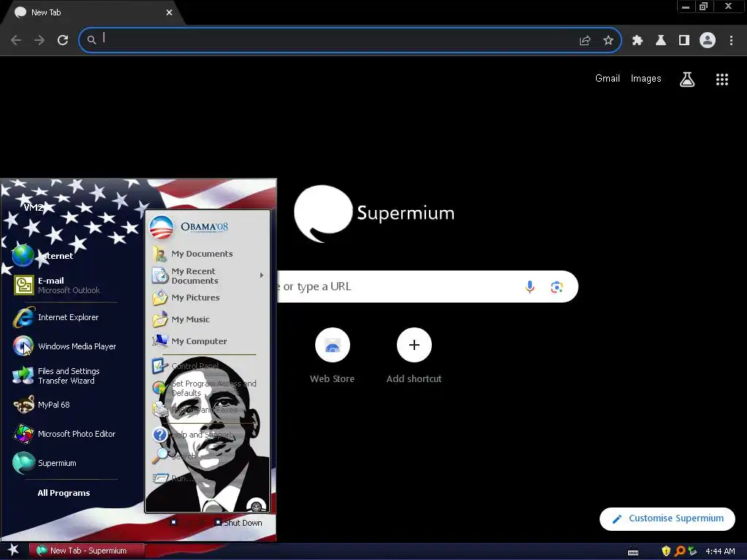Open Images link
This screenshot has height=560, width=747.
click(x=646, y=79)
